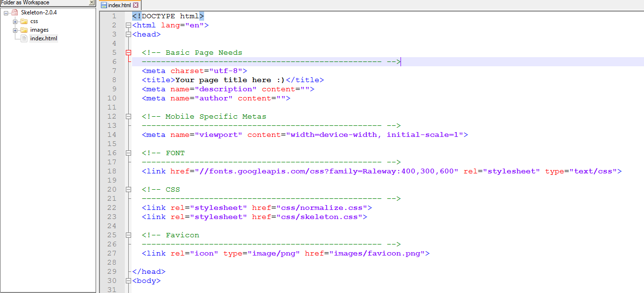Viewport: 644px width, 293px height.
Task: Collapse the Skeleton-2.0.4 root node
Action: point(6,12)
